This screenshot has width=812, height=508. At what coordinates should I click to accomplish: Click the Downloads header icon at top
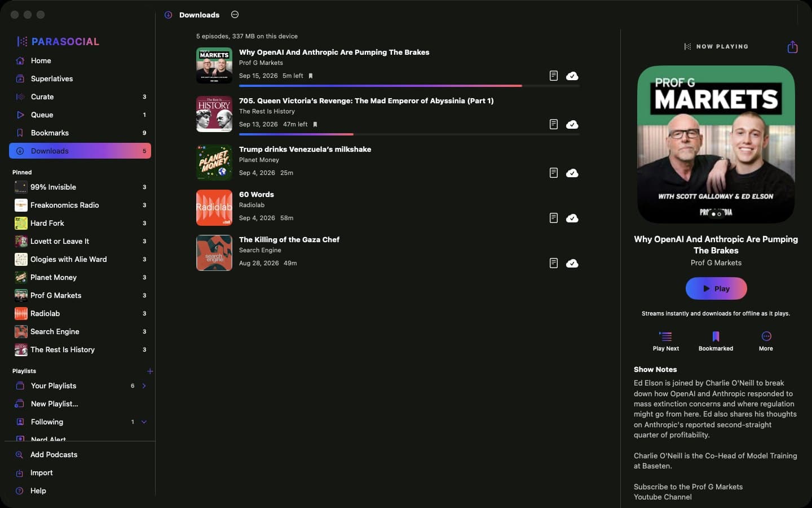coord(168,15)
